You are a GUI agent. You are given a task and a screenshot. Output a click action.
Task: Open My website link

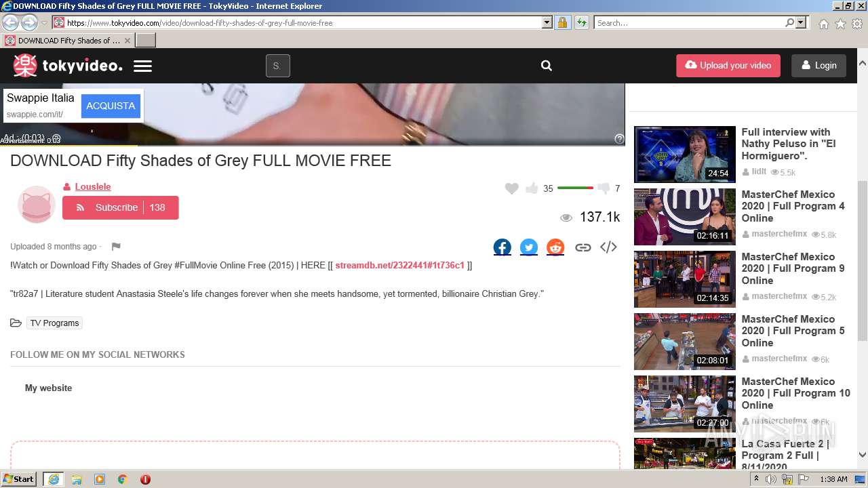[48, 388]
